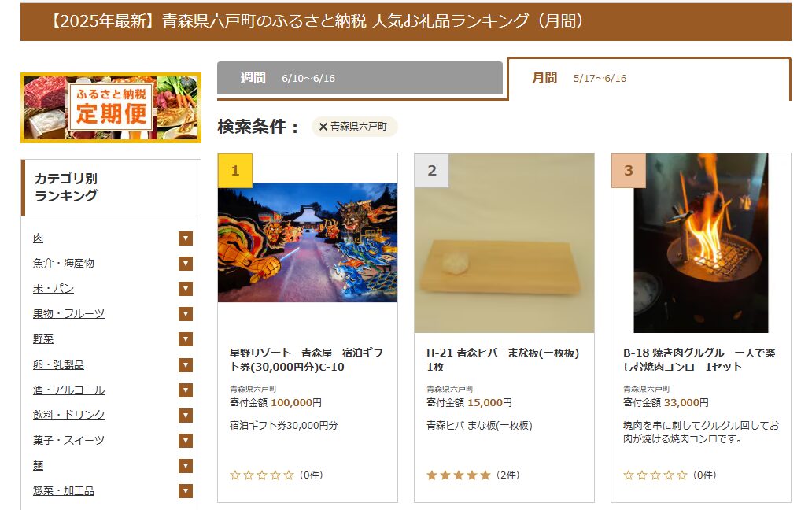The height and width of the screenshot is (510, 812).
Task: Expand the 果物・フルーツ arrow icon
Action: pos(186,314)
